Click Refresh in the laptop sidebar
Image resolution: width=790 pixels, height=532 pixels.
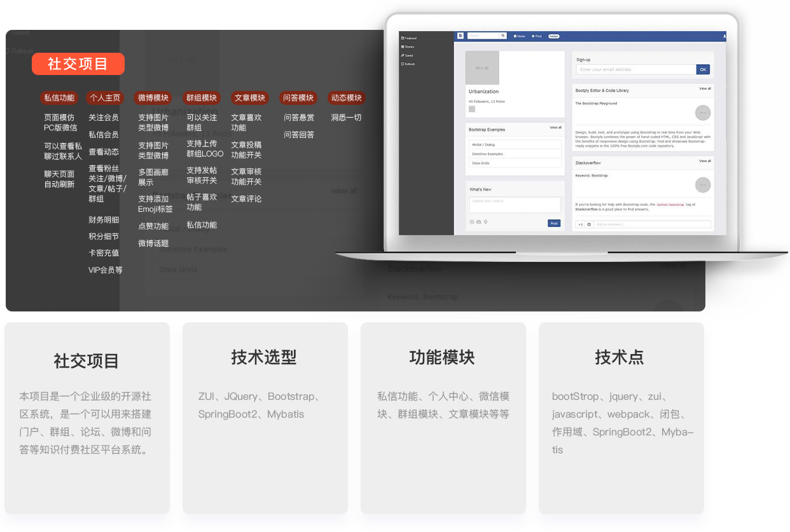point(408,64)
